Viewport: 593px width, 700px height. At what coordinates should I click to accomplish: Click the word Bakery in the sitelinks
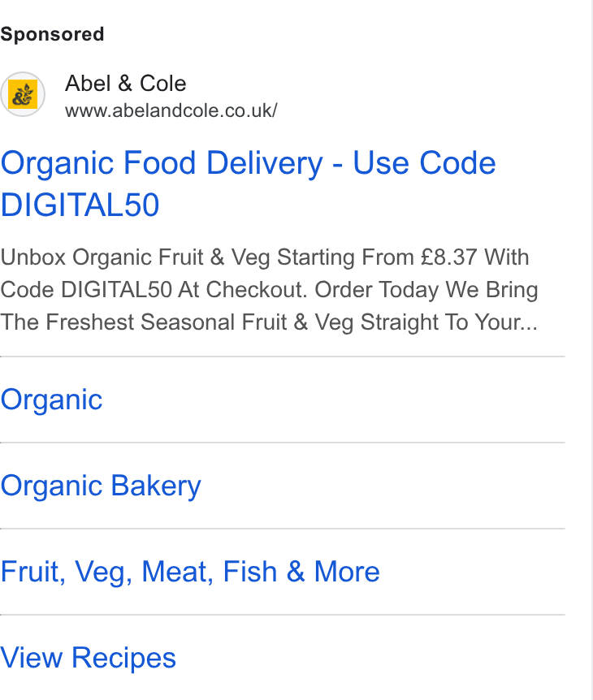156,486
